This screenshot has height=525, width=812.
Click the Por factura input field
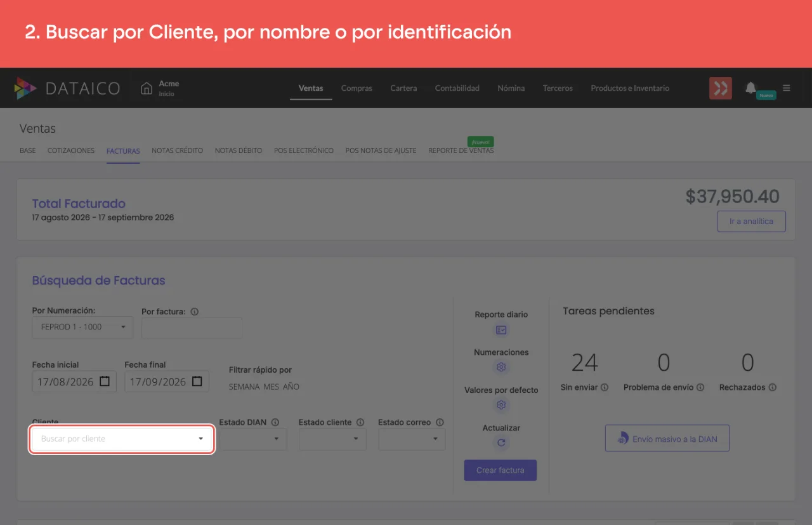pyautogui.click(x=192, y=328)
